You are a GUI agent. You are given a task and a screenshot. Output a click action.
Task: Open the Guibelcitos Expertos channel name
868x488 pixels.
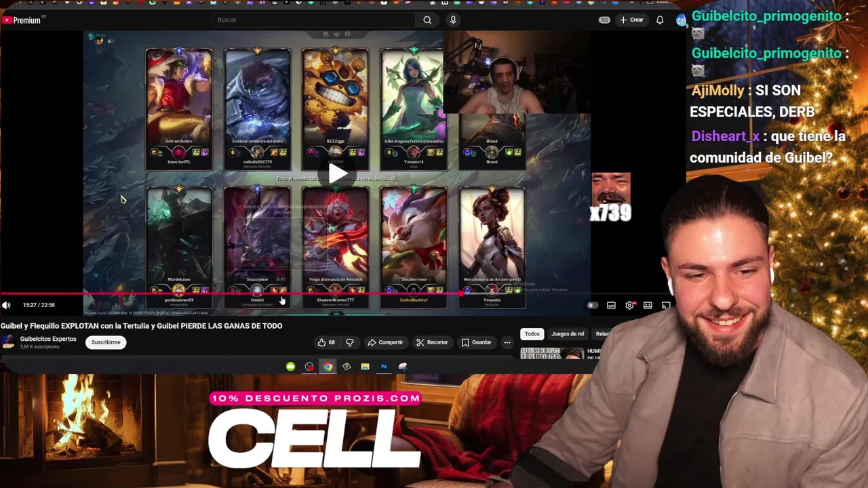coord(48,339)
